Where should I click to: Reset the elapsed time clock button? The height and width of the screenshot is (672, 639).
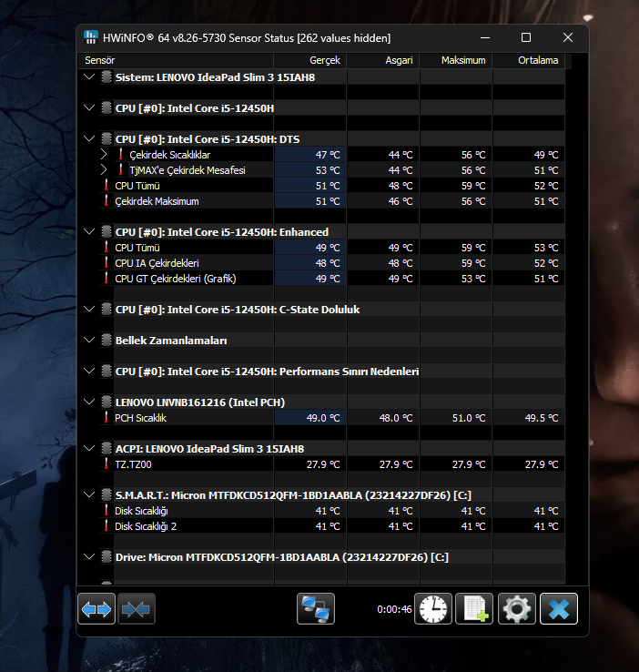[433, 608]
